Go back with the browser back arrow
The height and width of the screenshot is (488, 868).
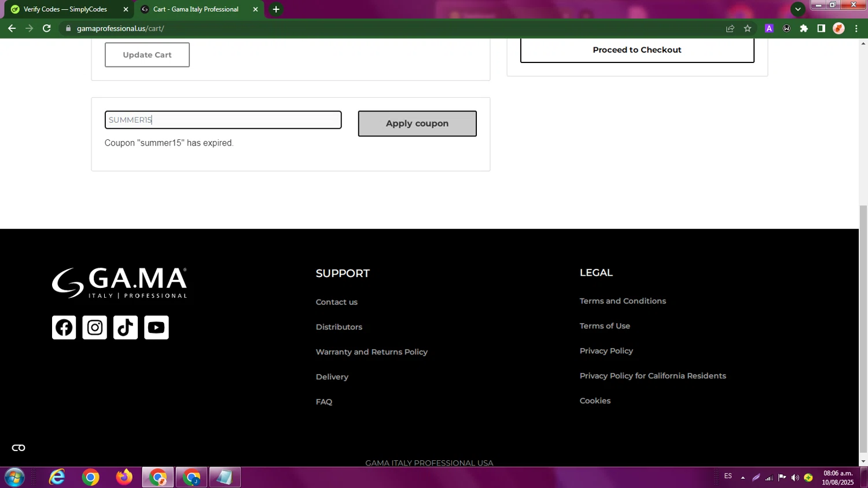point(12,28)
